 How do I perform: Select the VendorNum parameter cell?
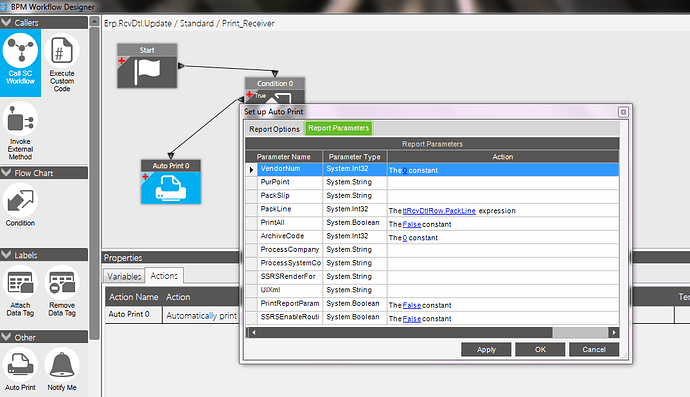pyautogui.click(x=290, y=169)
